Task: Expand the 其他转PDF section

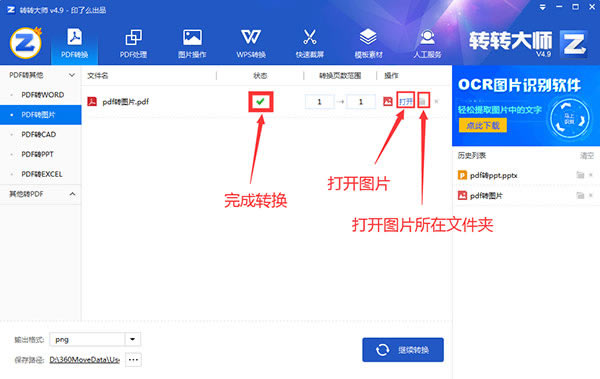Action: [x=72, y=194]
